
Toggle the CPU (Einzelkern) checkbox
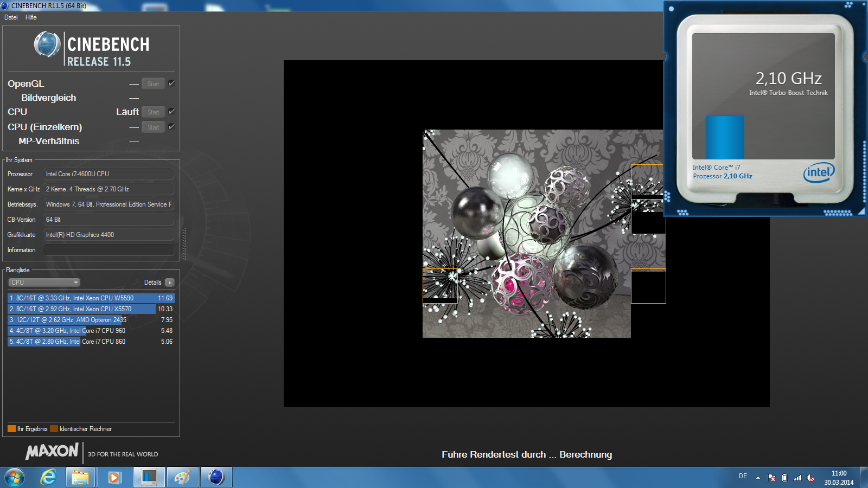coord(171,127)
